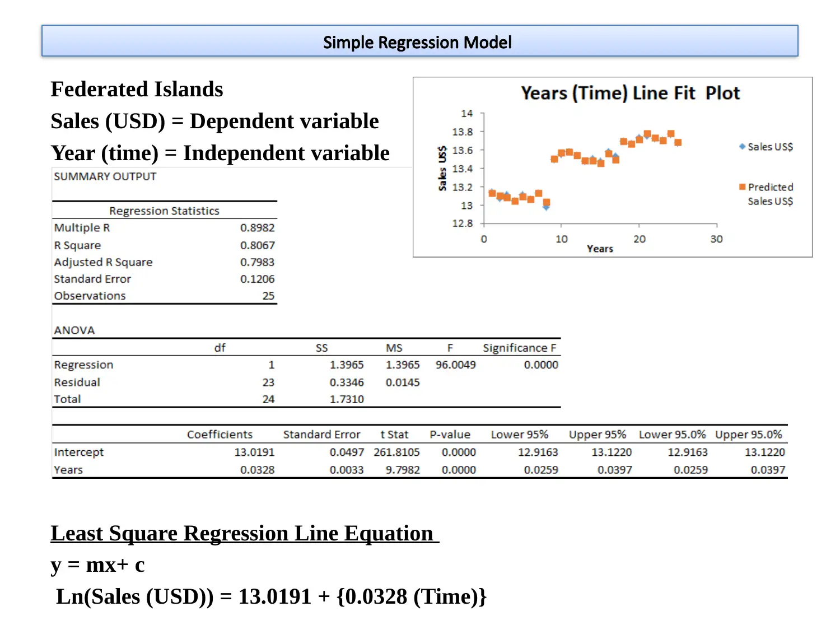Click the ANOVA label

(74, 330)
